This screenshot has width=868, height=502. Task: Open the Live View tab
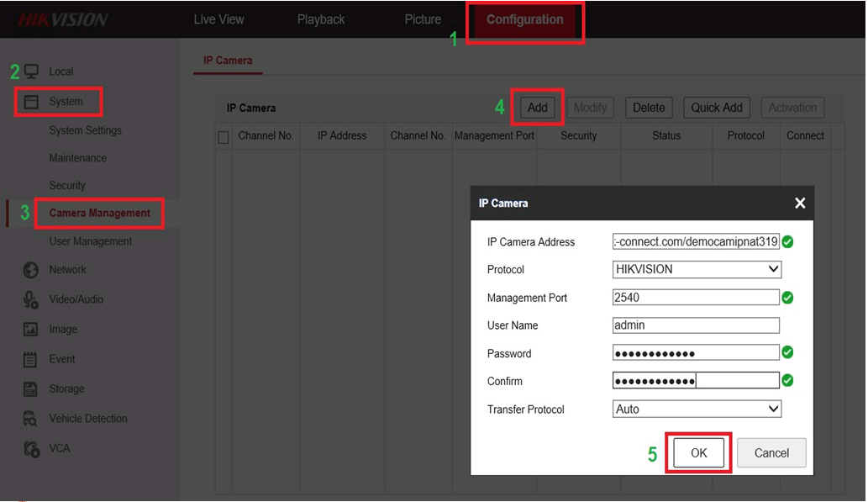(218, 19)
